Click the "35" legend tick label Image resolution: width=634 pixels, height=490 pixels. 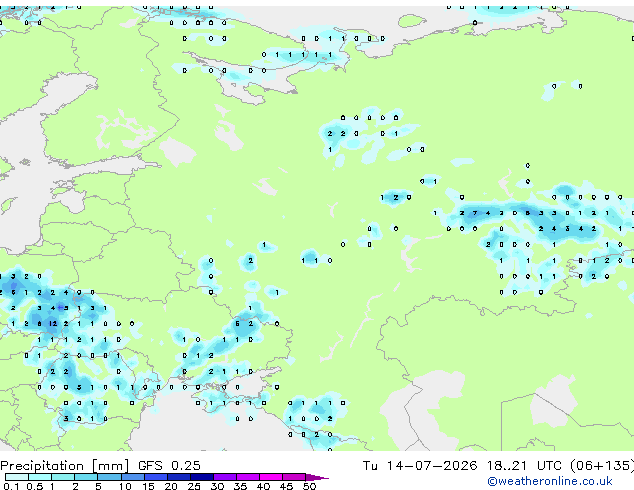(x=240, y=486)
